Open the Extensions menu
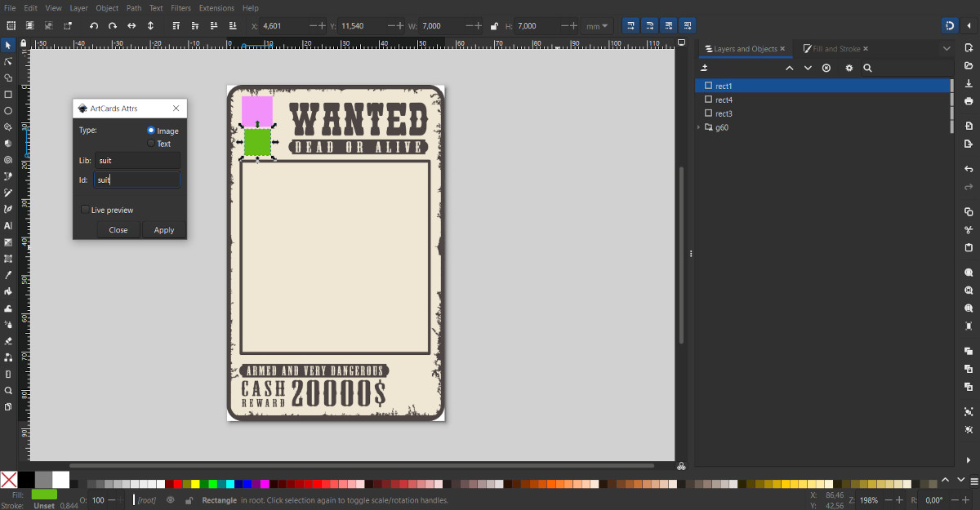980x510 pixels. 216,8
